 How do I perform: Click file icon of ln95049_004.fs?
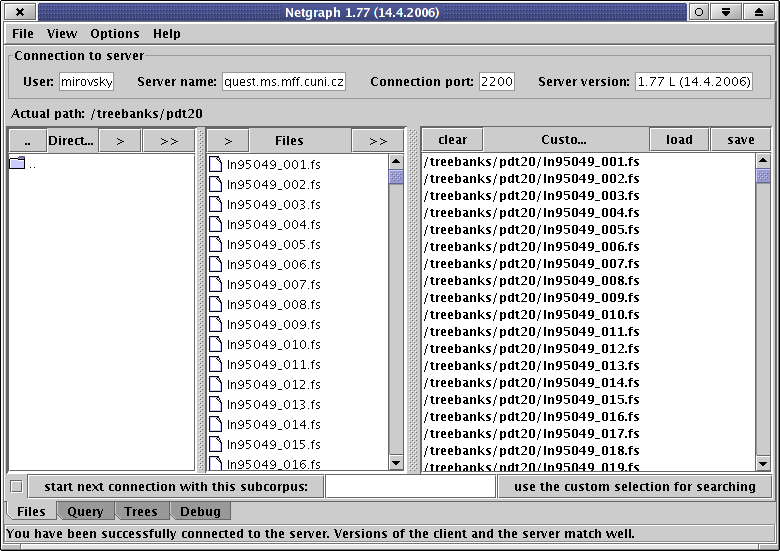[215, 224]
